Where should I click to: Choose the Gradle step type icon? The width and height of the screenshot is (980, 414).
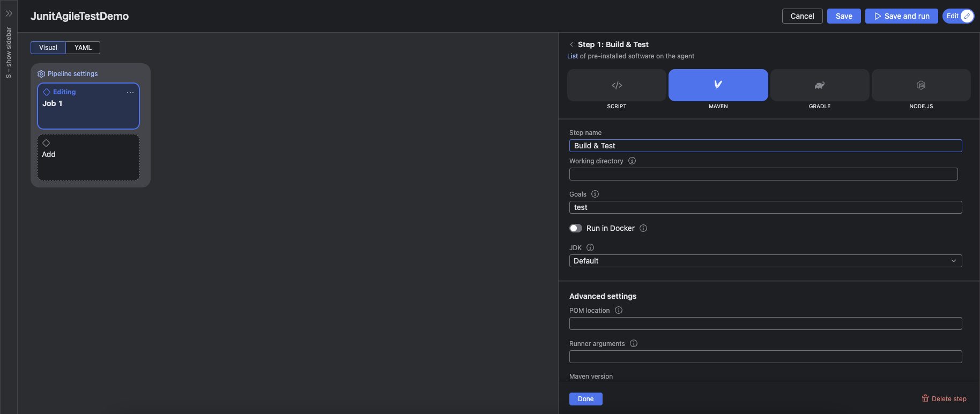(x=819, y=85)
